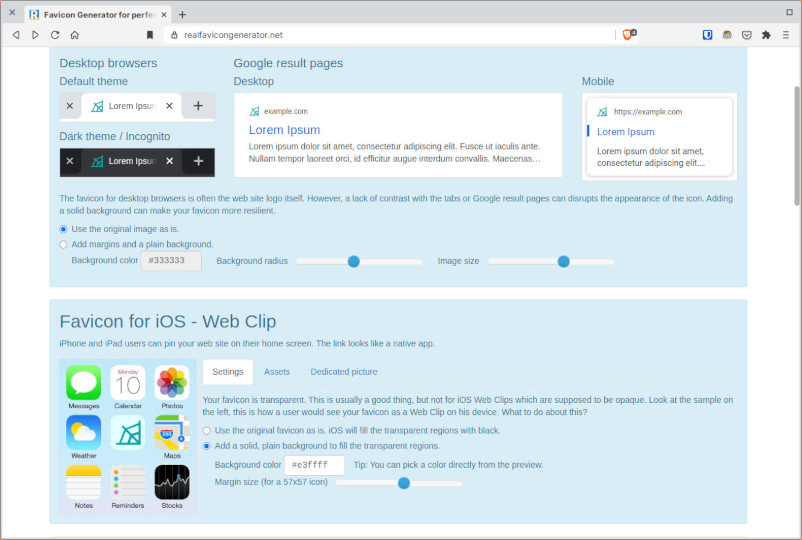
Task: Click the iOS Messages app icon
Action: click(83, 382)
